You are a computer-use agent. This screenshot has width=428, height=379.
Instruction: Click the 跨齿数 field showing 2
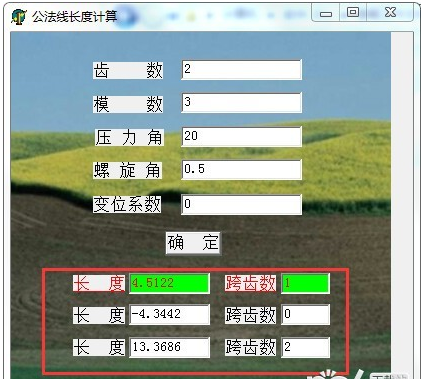306,347
